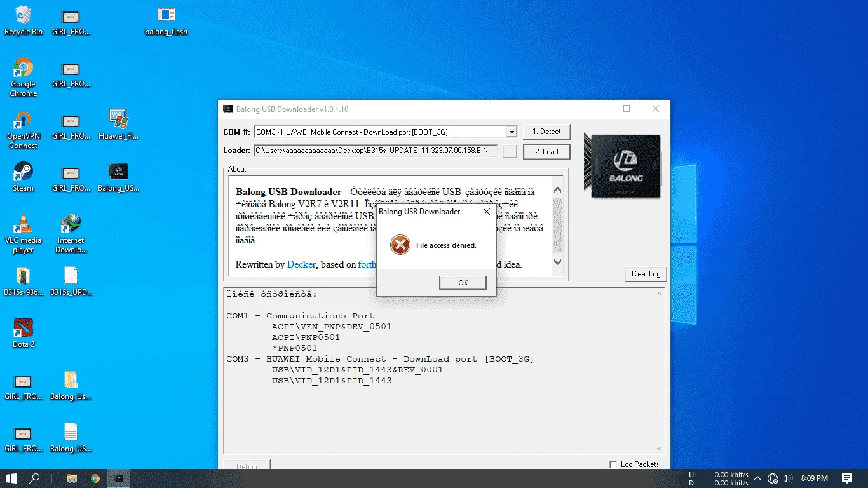Click the 1. Detect button
Image resolution: width=868 pixels, height=488 pixels.
(546, 132)
